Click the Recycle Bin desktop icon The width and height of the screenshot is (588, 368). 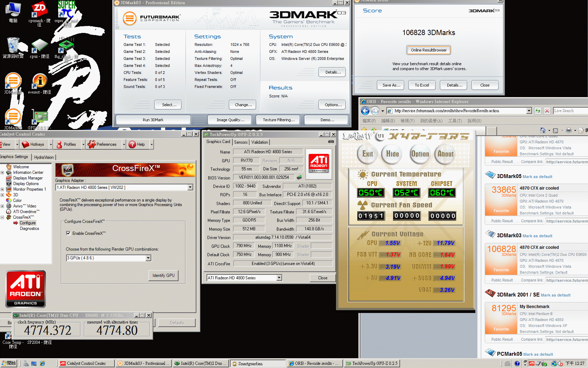[13, 45]
